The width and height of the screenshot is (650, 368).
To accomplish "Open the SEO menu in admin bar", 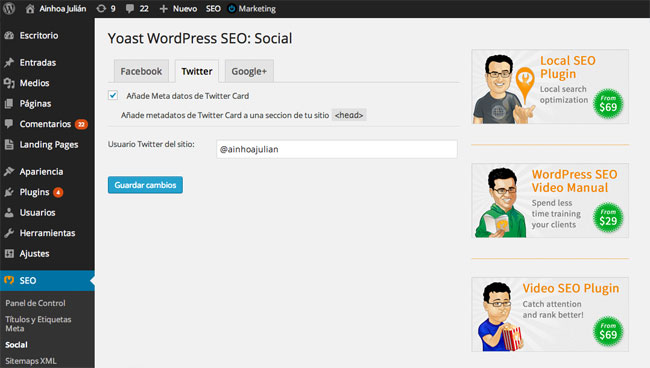I will pos(213,8).
